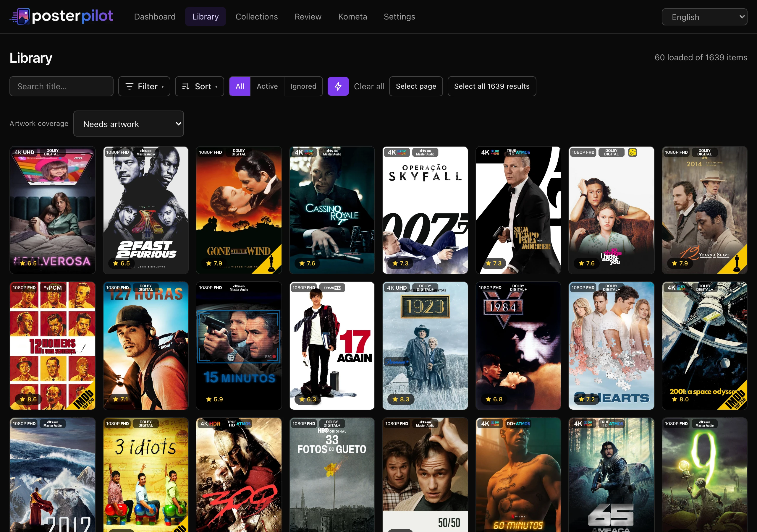Click TrueHD Atmos badge on the 65 poster

point(611,424)
